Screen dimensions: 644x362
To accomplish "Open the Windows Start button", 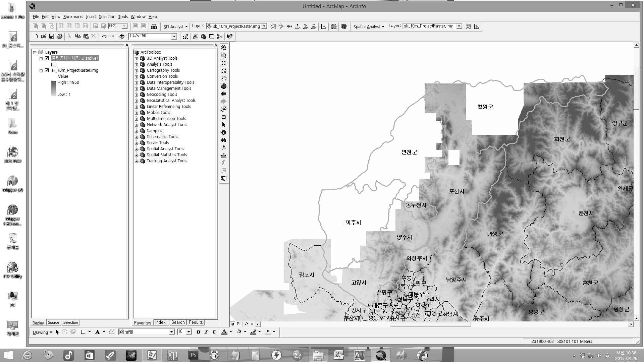I will [8, 355].
